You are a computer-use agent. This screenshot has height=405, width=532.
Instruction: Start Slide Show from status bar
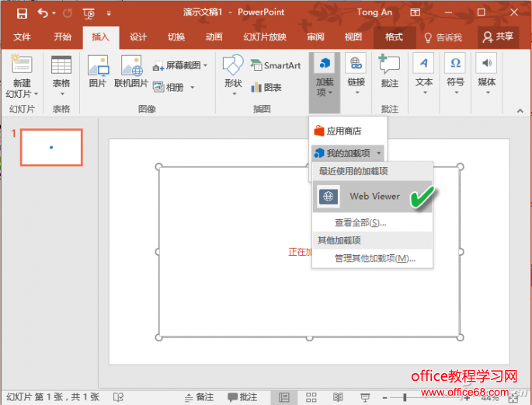365,397
